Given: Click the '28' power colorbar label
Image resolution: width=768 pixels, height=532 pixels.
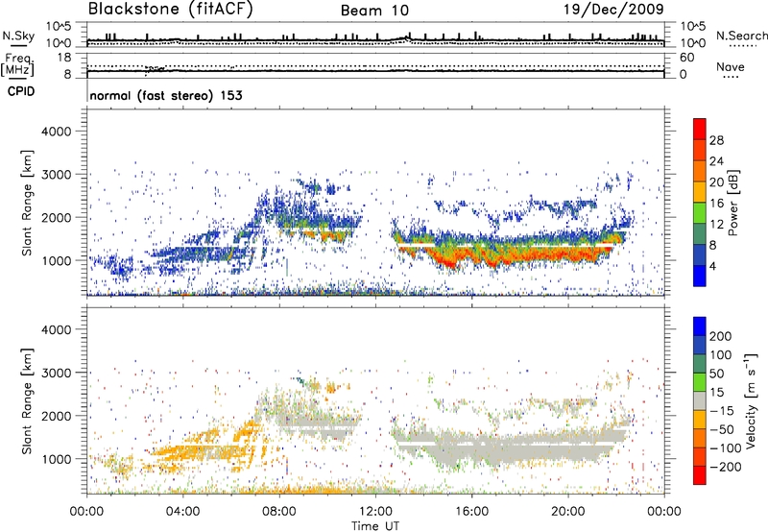Looking at the screenshot, I should click(716, 140).
